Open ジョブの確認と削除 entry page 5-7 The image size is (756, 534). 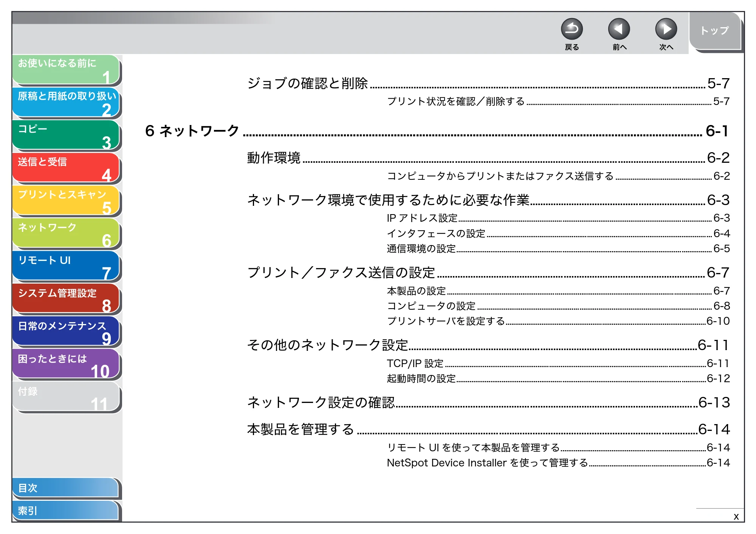[x=488, y=83]
